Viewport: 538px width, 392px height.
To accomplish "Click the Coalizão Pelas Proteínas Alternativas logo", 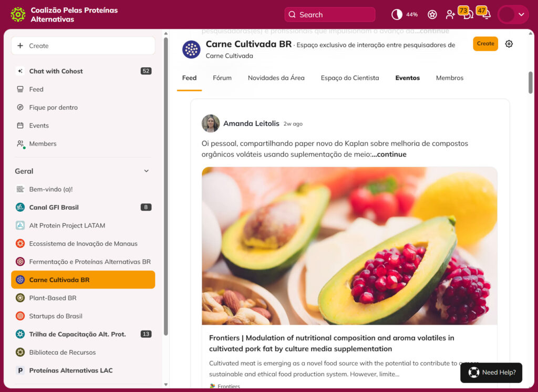I will [18, 15].
